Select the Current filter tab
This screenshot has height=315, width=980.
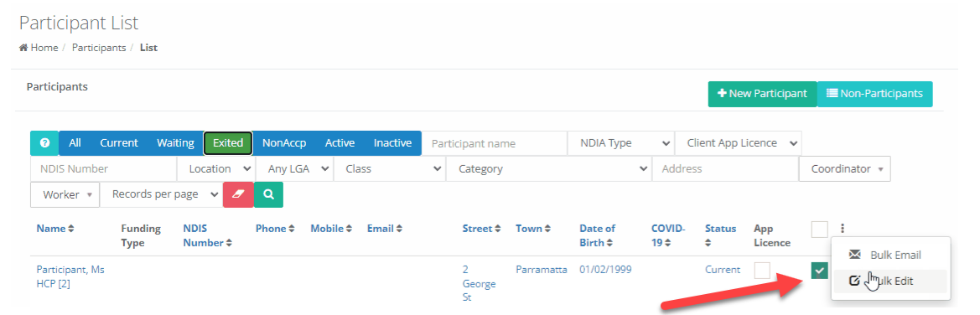(x=119, y=143)
